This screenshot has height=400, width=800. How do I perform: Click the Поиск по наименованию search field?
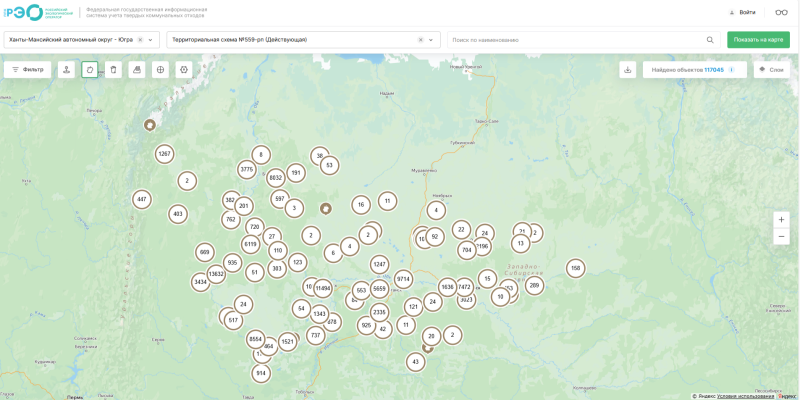(577, 40)
